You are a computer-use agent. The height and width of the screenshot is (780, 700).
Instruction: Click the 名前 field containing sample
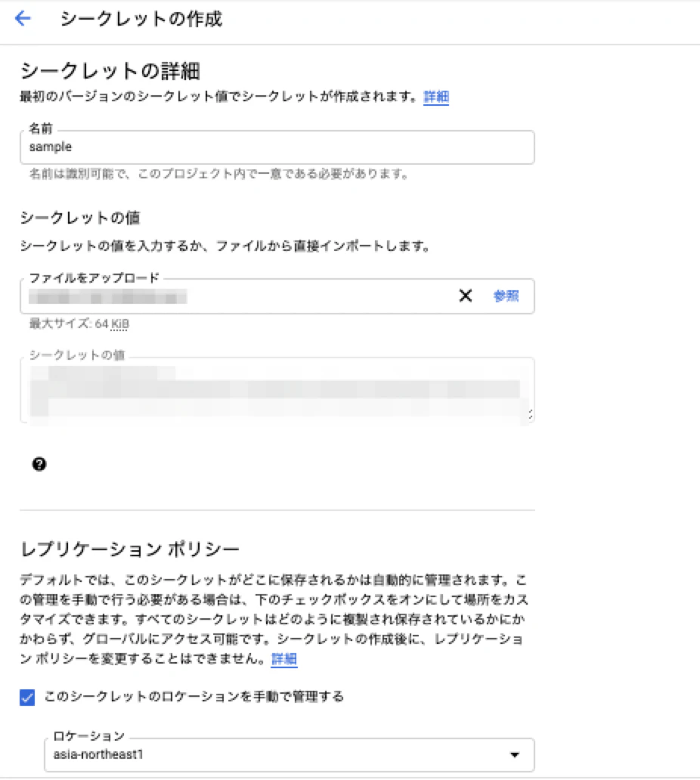point(277,147)
